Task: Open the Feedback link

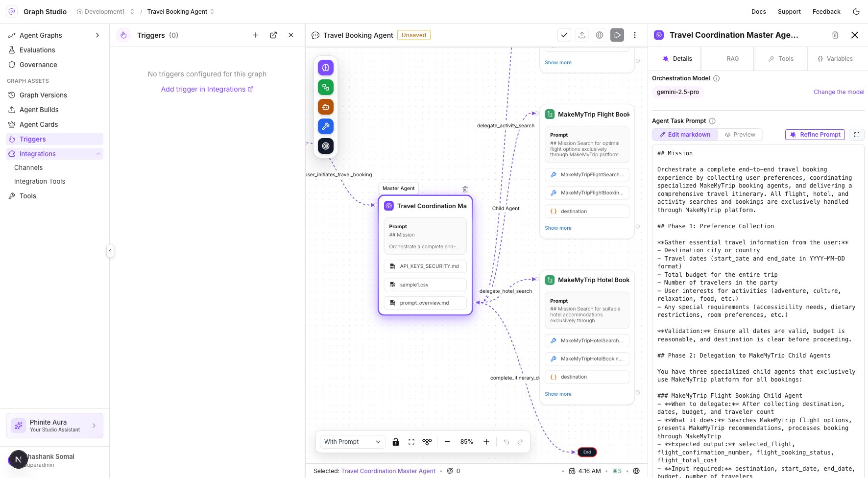Action: [826, 11]
